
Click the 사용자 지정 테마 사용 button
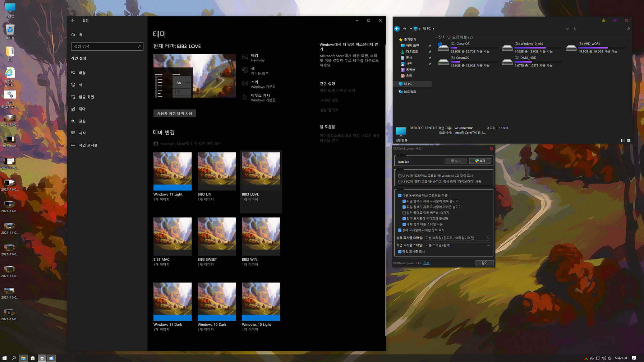tap(175, 113)
